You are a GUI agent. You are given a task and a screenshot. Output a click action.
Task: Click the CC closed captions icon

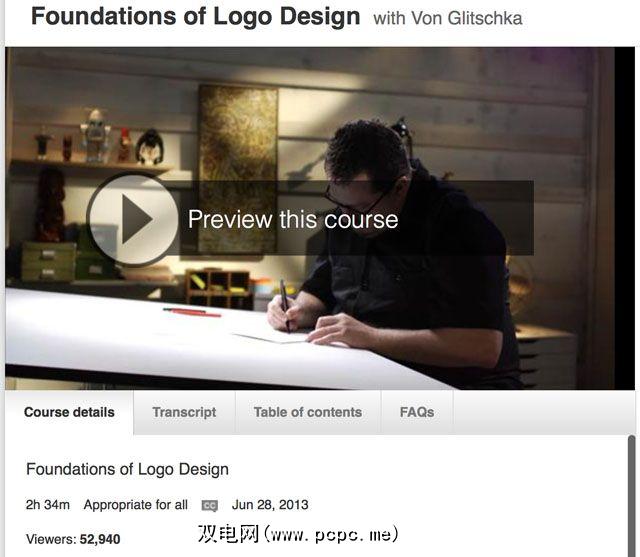pyautogui.click(x=210, y=506)
